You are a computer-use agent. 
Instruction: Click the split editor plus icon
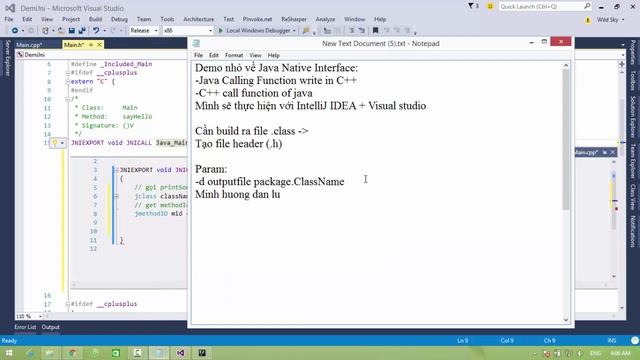pyautogui.click(x=622, y=64)
